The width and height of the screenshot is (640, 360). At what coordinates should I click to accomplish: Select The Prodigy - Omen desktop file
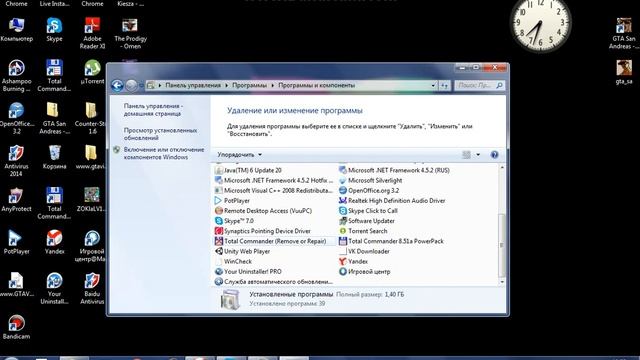pos(130,33)
